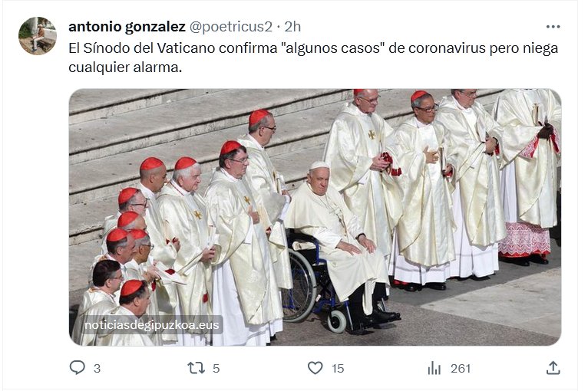Open antonio gonzalez's profile avatar
The width and height of the screenshot is (588, 391).
click(x=38, y=36)
